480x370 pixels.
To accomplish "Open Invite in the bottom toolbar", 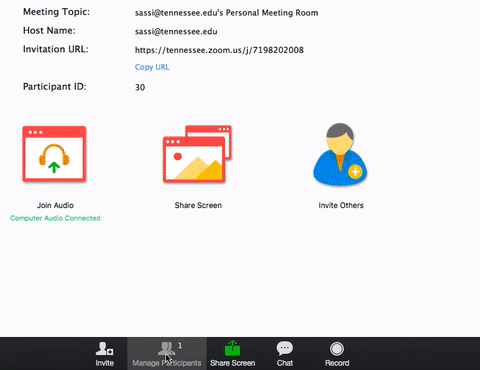I will (x=104, y=354).
